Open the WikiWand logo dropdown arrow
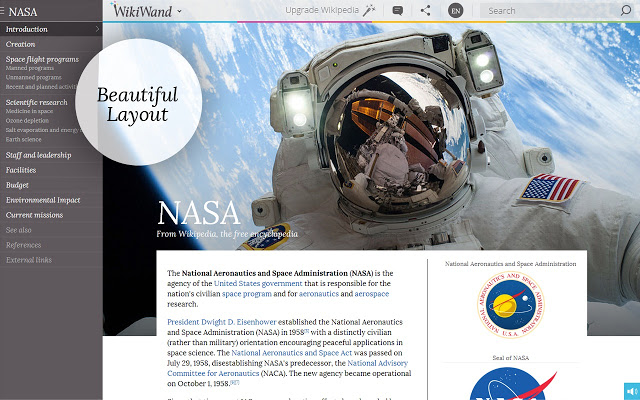 [179, 11]
